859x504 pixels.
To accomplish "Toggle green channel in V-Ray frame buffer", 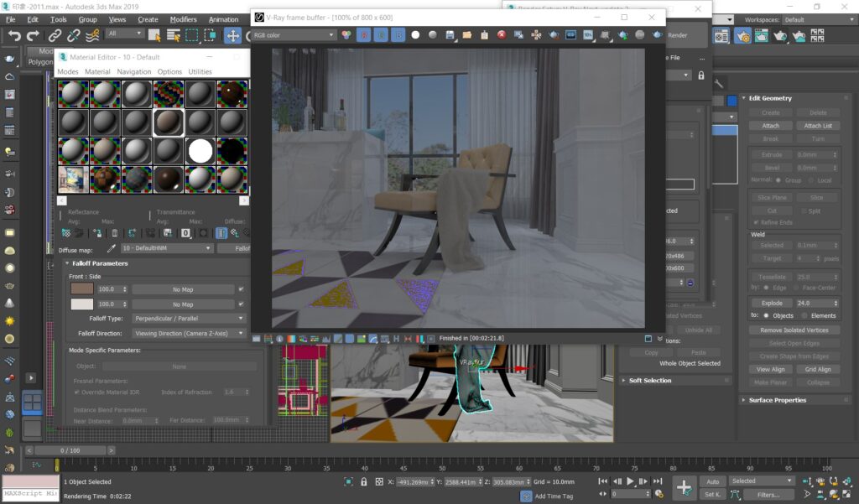I will (382, 35).
